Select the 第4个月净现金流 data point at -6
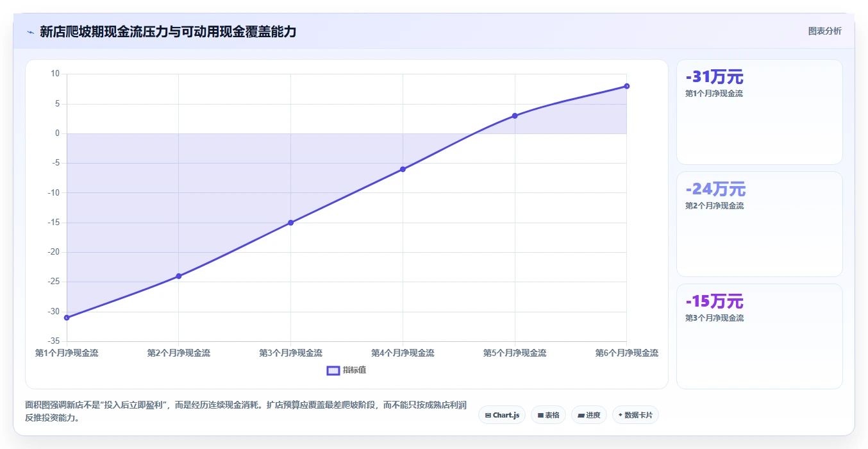Viewport: 868px width, 449px height. click(x=403, y=169)
